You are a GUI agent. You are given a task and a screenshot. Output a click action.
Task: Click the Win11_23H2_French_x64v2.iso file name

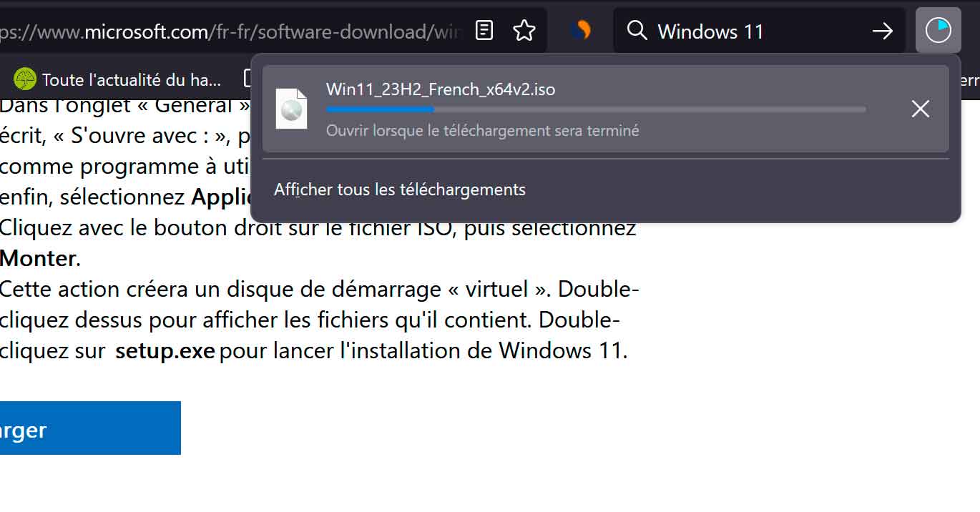(x=441, y=89)
